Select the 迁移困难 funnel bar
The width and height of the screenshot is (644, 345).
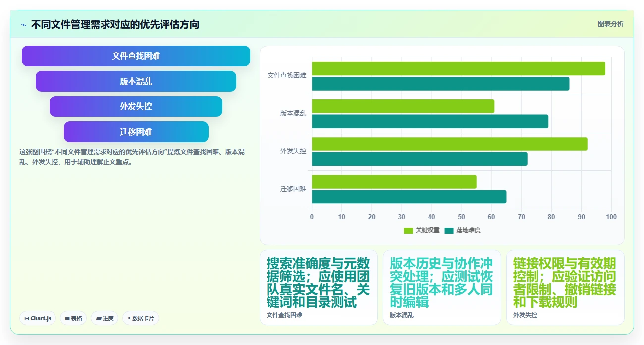point(136,132)
